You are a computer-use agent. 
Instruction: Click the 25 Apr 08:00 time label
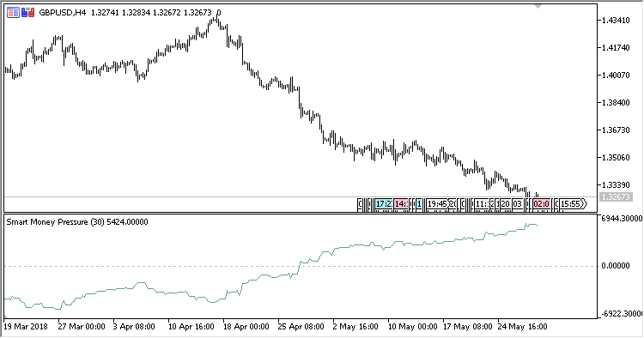tap(301, 327)
